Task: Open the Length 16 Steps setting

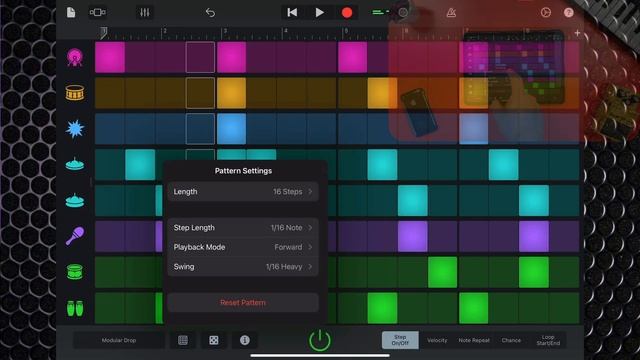Action: pyautogui.click(x=243, y=191)
